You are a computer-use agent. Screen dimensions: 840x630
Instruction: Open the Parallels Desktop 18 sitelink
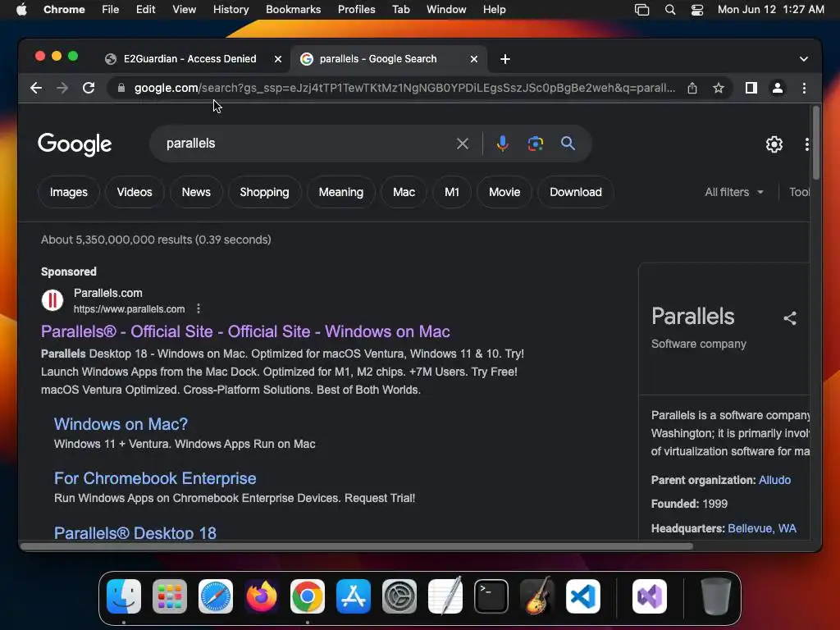pos(135,532)
